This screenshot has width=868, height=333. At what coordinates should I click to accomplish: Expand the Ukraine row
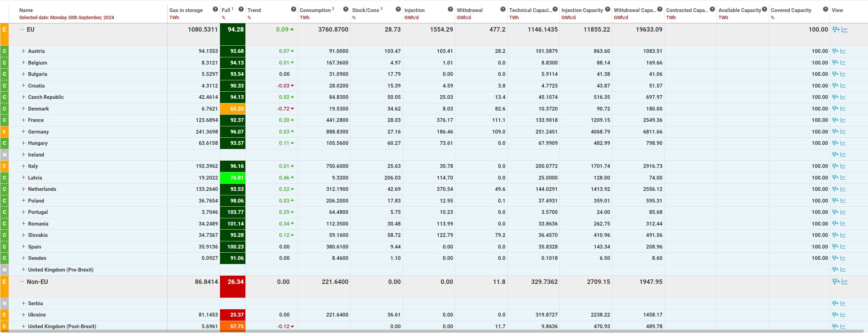point(23,315)
